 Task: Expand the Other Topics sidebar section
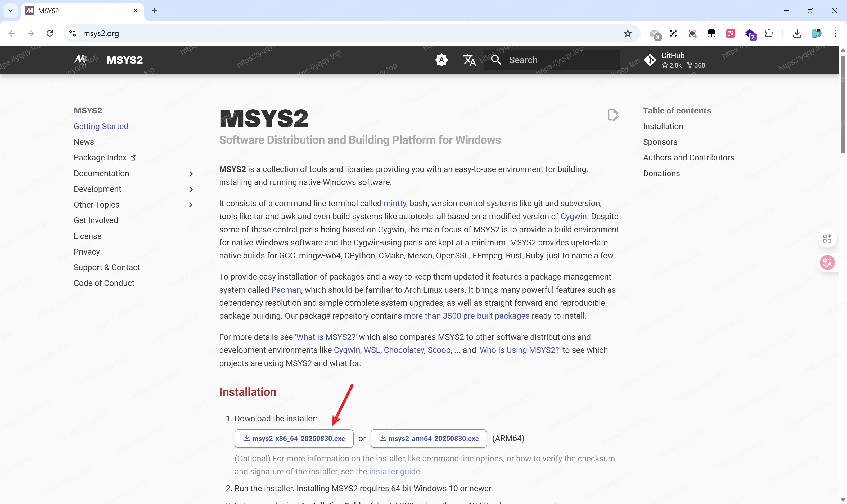click(x=191, y=205)
